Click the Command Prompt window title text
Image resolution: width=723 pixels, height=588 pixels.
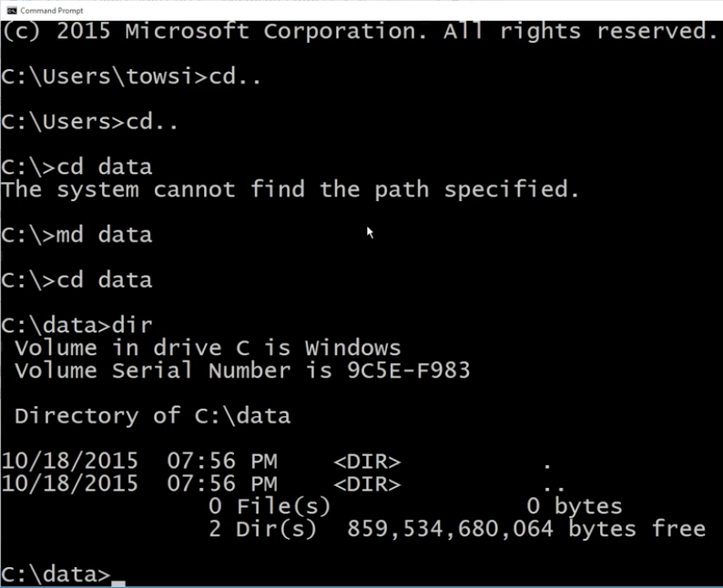[52, 10]
